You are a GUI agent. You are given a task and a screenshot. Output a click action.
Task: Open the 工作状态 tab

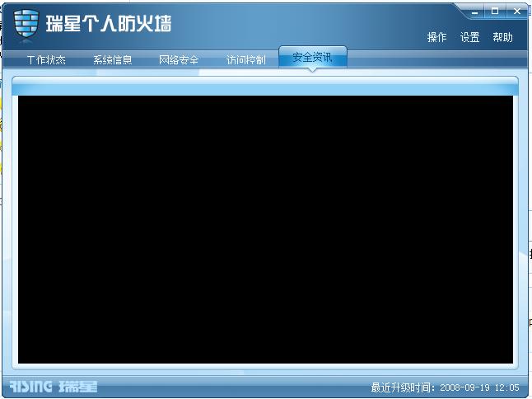46,60
